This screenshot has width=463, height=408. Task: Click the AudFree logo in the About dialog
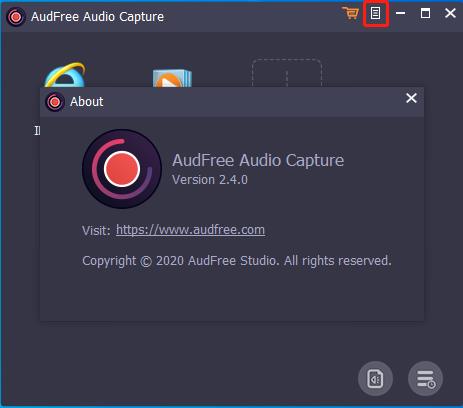point(122,169)
